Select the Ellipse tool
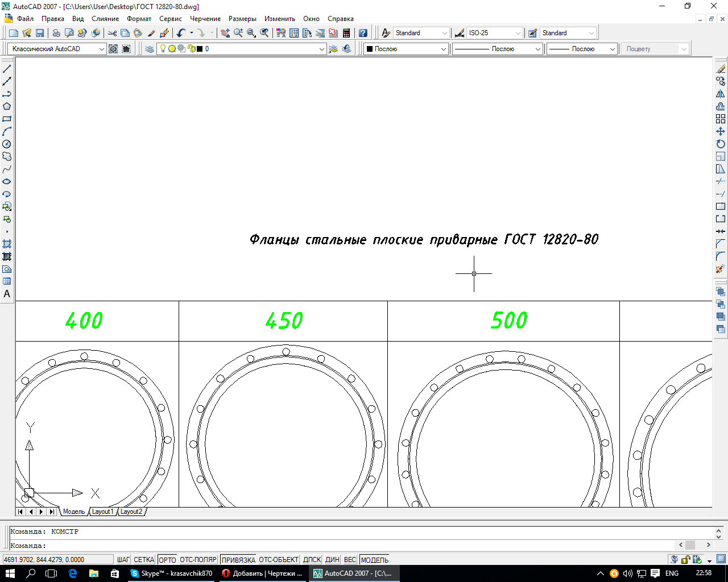 (7, 182)
